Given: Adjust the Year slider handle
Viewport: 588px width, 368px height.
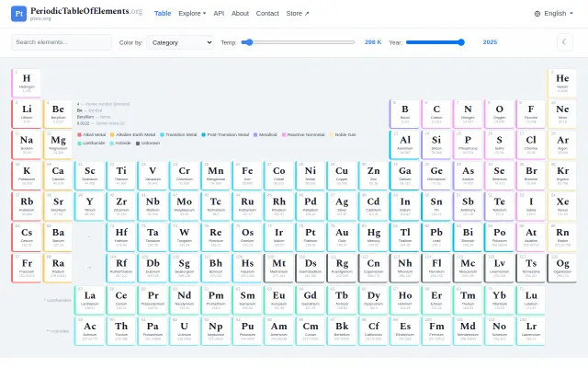Looking at the screenshot, I should coord(461,42).
